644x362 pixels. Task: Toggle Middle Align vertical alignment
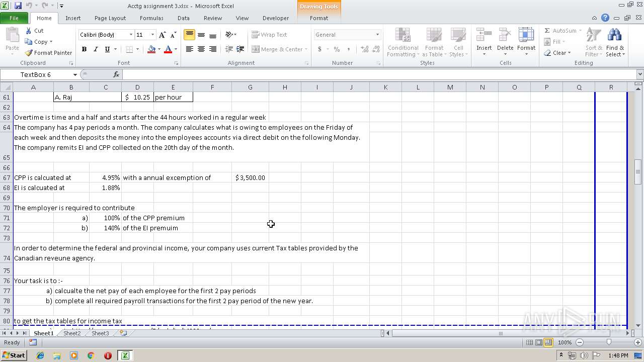[201, 35]
